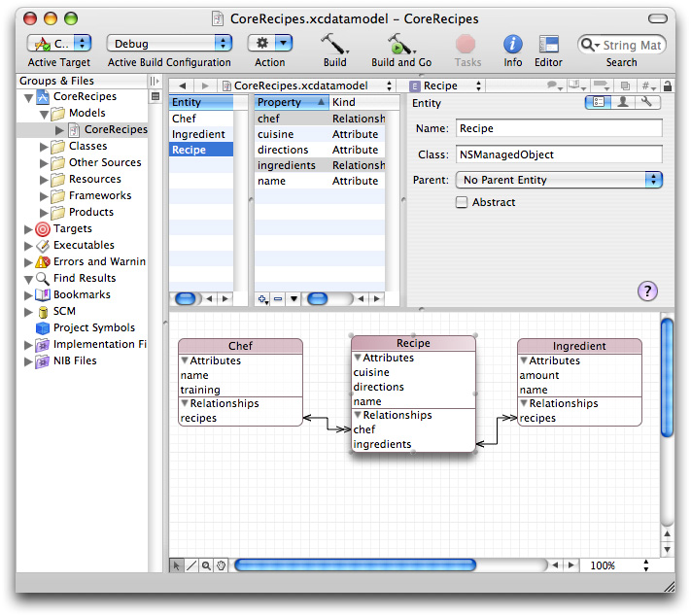Show the general entity pane icon

pos(598,102)
